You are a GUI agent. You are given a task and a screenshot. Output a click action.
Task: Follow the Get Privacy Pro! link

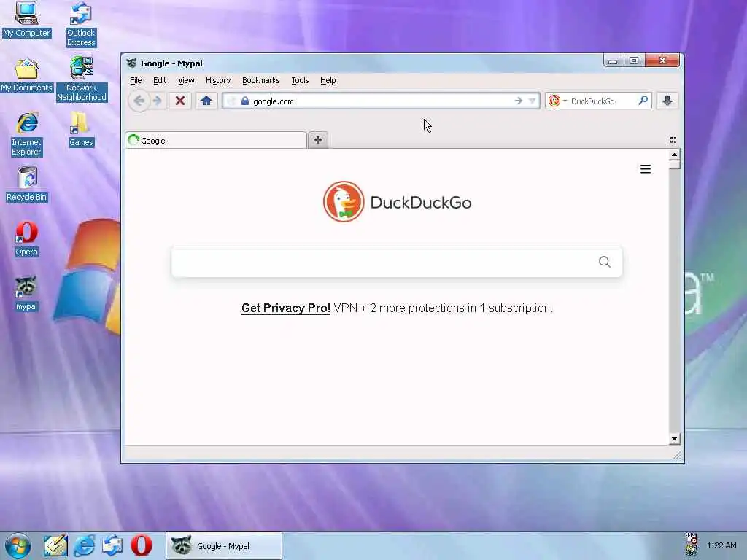(286, 308)
